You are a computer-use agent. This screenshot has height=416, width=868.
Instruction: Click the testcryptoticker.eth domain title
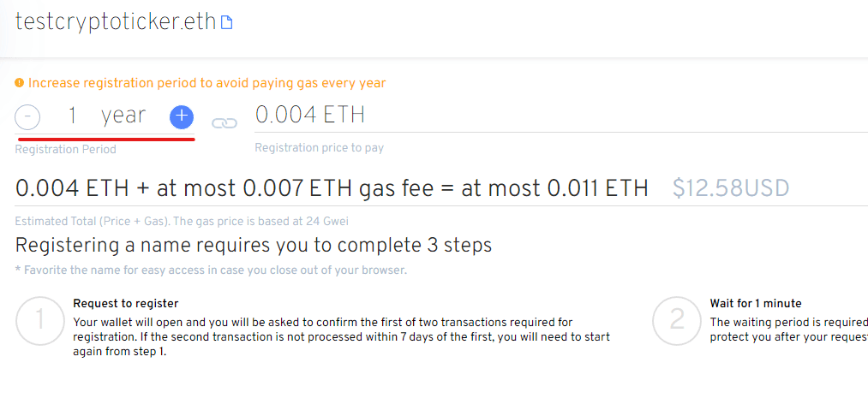click(116, 22)
